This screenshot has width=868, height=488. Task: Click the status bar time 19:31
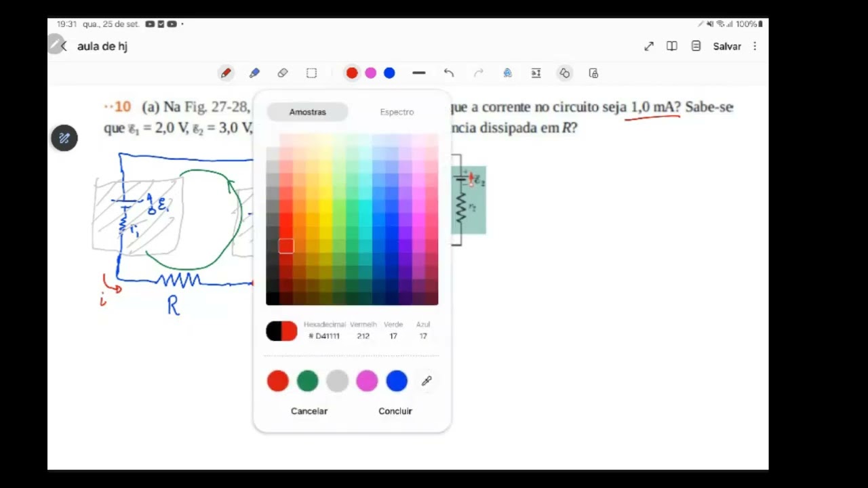66,24
